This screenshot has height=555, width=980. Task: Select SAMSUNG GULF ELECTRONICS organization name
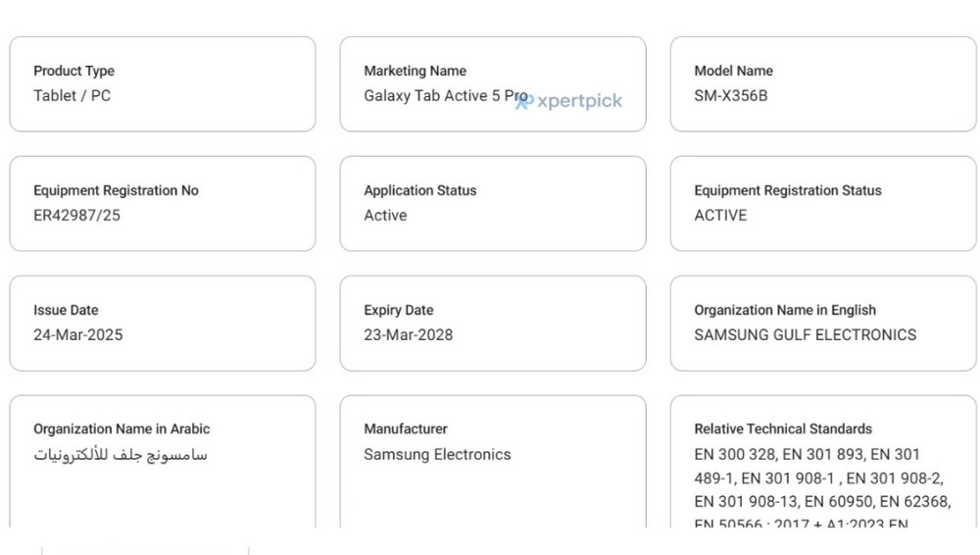(805, 334)
